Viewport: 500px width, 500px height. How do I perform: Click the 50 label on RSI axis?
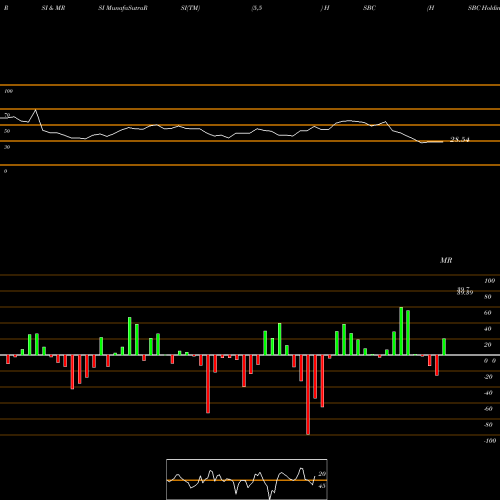[x=7, y=131]
